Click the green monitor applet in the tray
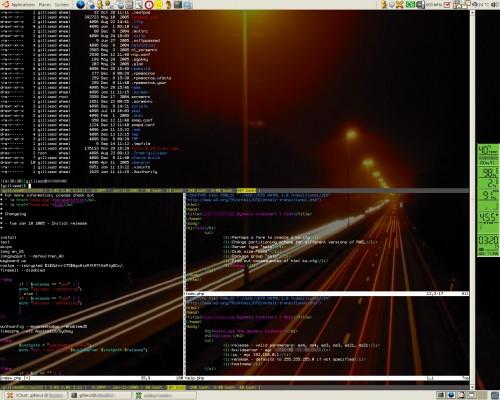 click(x=410, y=5)
